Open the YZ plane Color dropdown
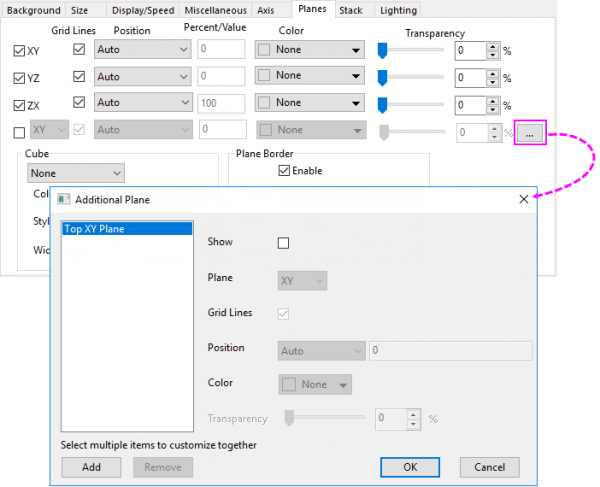This screenshot has height=487, width=600. click(x=310, y=76)
